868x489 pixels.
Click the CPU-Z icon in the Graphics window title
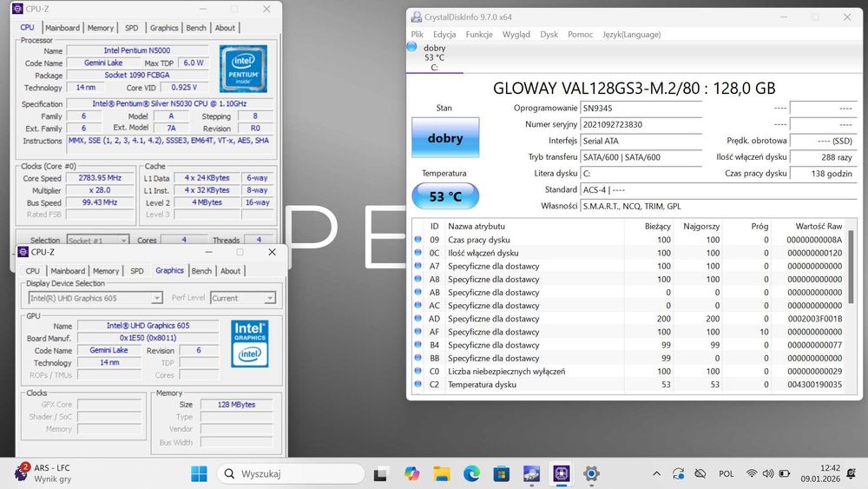click(23, 252)
